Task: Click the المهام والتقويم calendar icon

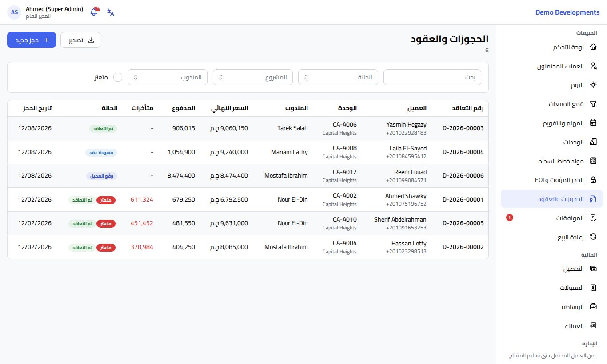Action: [x=593, y=123]
